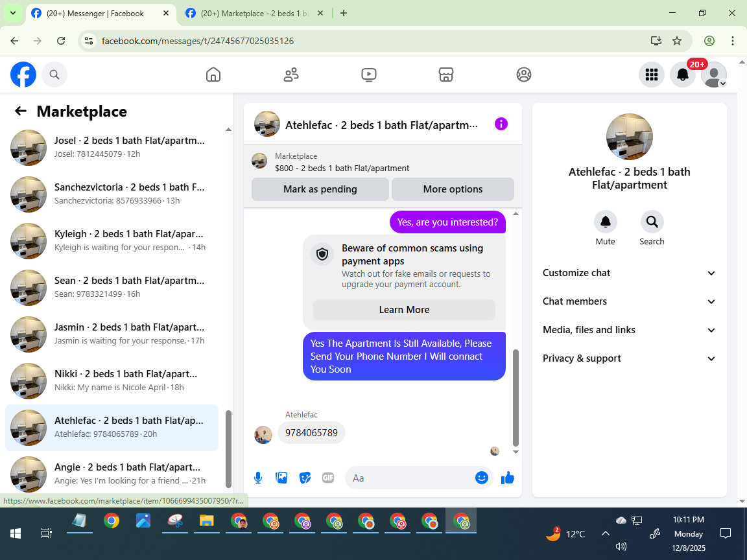Open account profile avatar menu
Screen dimensions: 747x560
[714, 75]
